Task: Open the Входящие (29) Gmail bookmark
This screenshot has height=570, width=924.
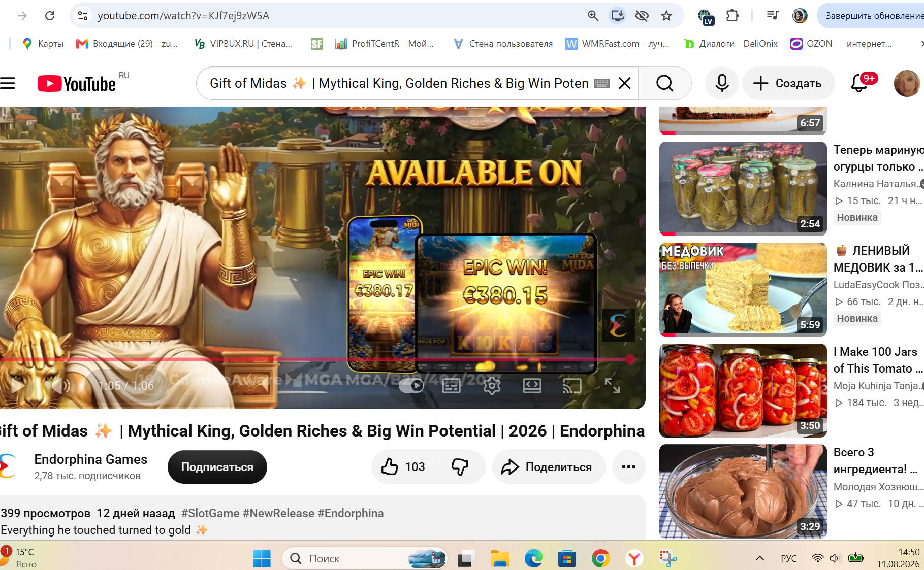Action: (127, 44)
